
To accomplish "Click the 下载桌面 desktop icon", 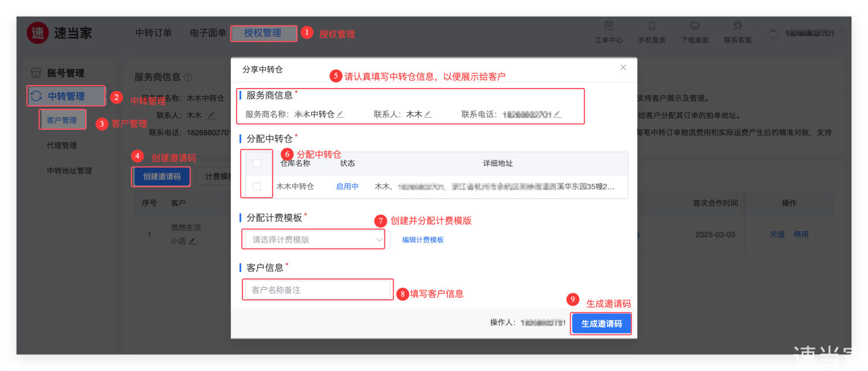I will tap(694, 26).
